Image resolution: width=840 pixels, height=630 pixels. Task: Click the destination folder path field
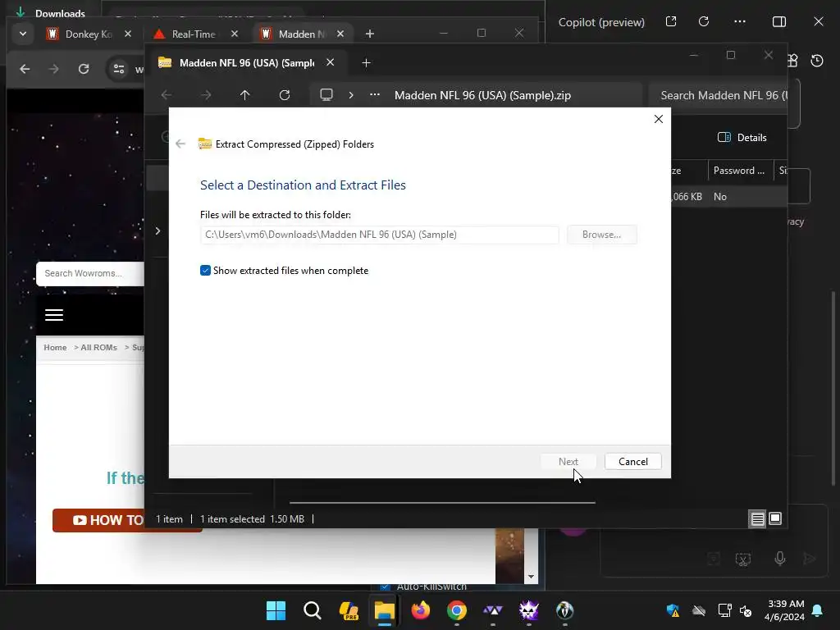point(379,235)
